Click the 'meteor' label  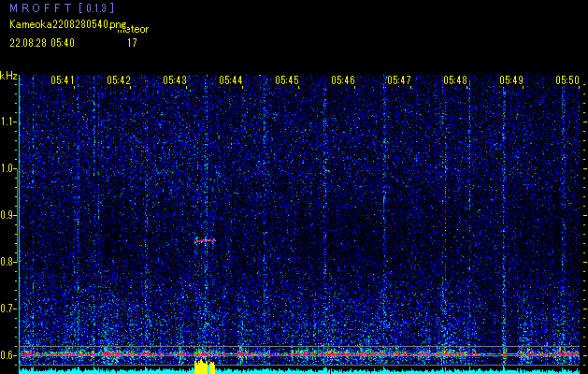[x=133, y=30]
